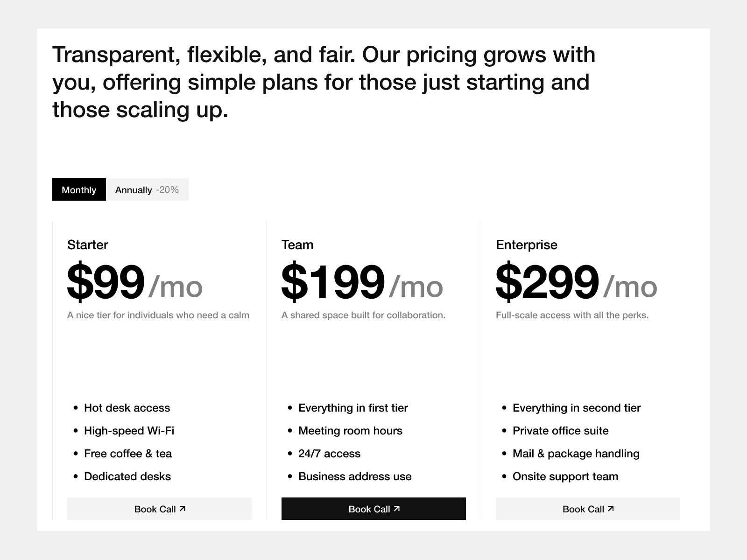Screen dimensions: 747x560
Task: Click the Meeting room hours feature
Action: (350, 431)
